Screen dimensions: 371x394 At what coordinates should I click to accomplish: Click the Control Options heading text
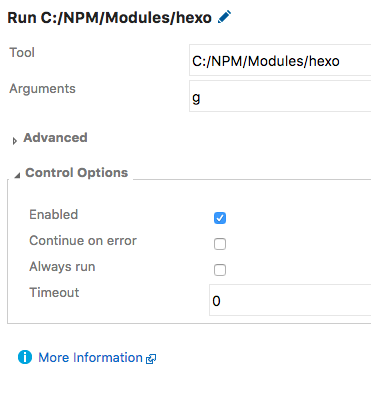(77, 173)
